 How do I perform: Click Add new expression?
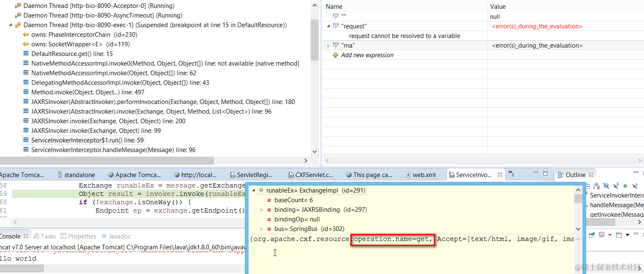coord(367,55)
